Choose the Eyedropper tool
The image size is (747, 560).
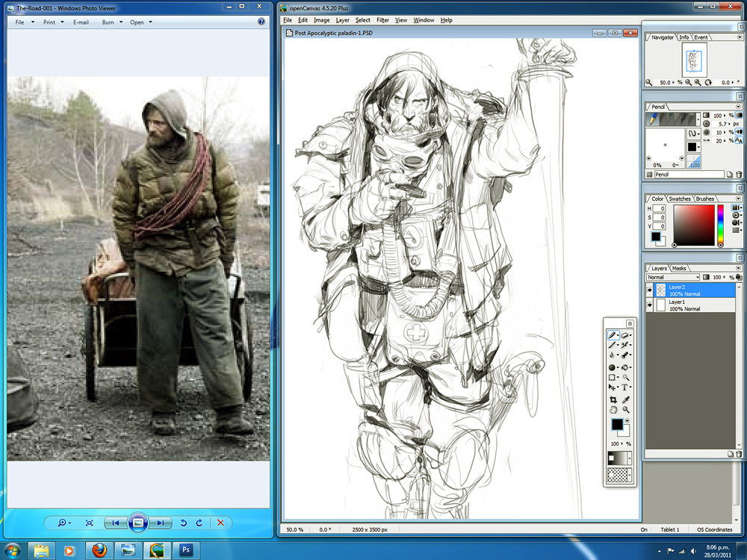pos(625,399)
